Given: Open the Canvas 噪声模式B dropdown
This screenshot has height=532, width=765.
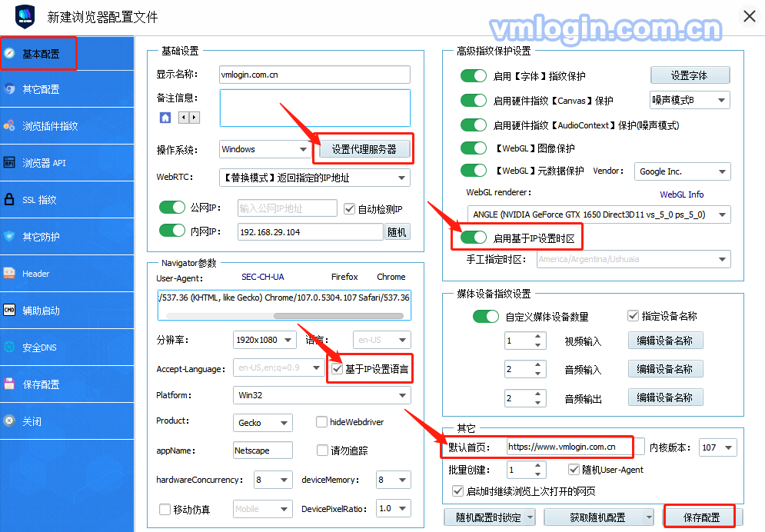Looking at the screenshot, I should (690, 101).
